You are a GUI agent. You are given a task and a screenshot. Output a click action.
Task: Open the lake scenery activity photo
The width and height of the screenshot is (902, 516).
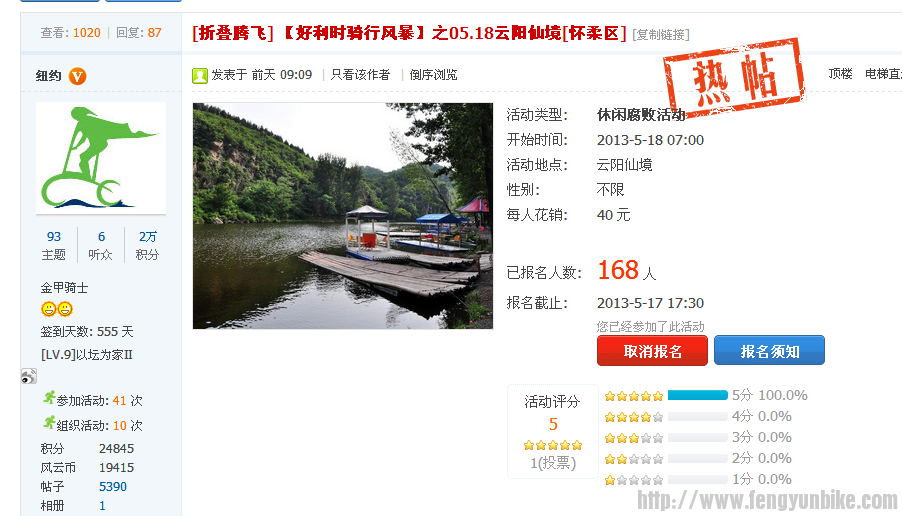(x=343, y=216)
